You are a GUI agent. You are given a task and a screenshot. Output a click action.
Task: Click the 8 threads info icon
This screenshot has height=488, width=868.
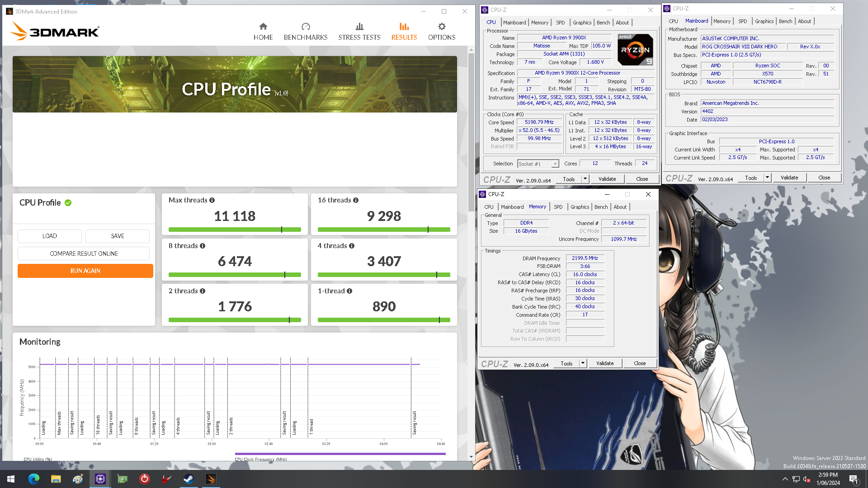[x=203, y=246]
